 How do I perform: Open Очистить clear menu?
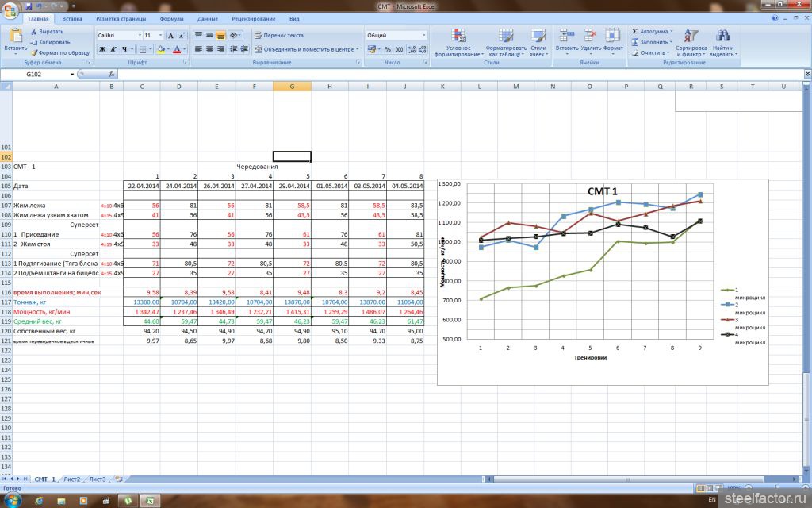coord(649,52)
